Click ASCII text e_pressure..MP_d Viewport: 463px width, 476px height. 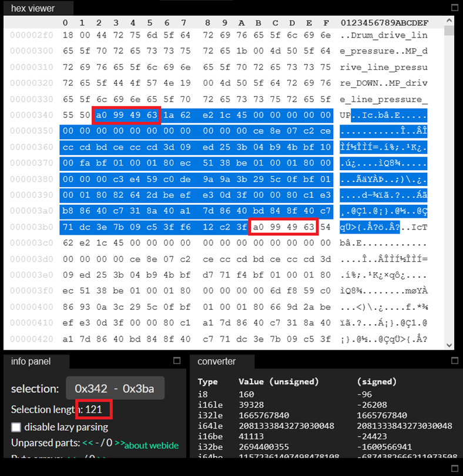384,51
